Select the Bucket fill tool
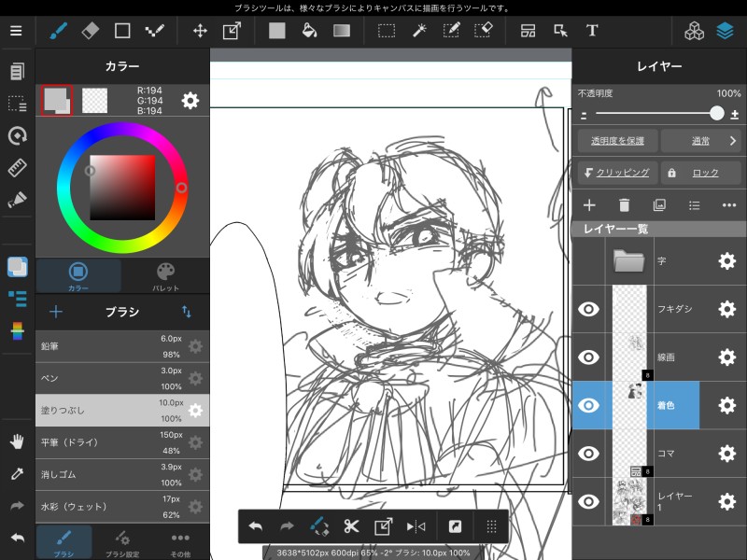Image resolution: width=747 pixels, height=560 pixels. [309, 31]
